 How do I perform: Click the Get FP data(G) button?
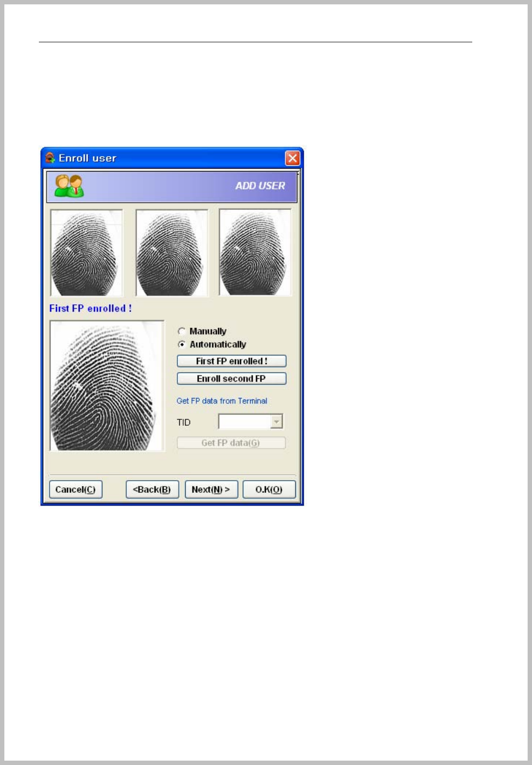[231, 443]
